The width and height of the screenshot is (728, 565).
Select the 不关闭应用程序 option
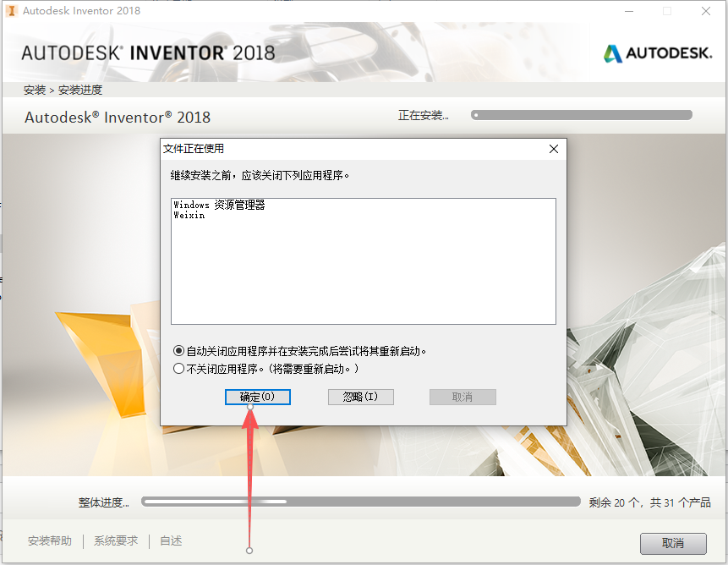point(177,368)
